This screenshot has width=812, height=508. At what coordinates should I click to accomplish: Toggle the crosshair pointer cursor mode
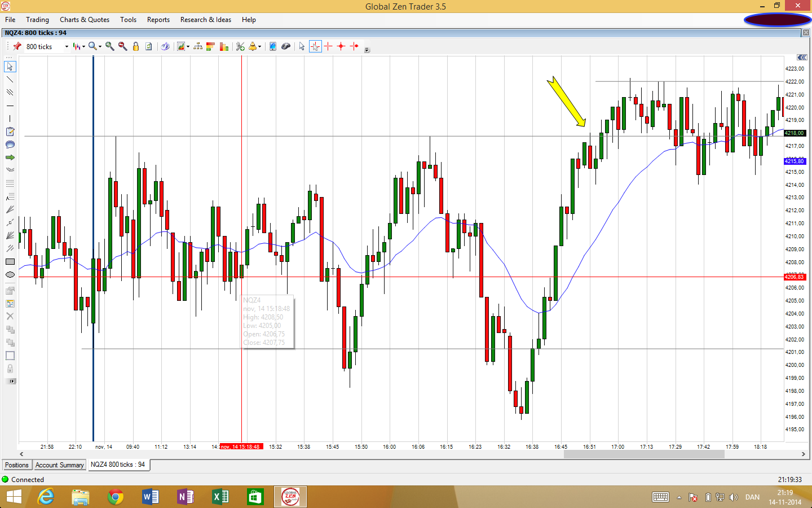pos(315,46)
